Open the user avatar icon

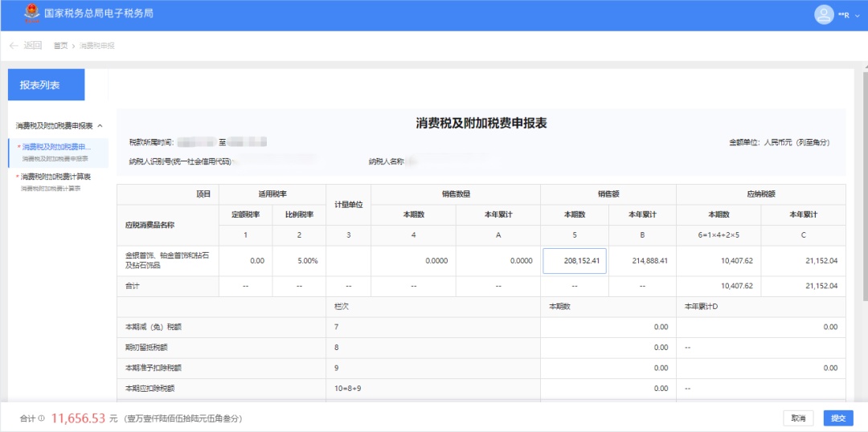click(x=824, y=14)
